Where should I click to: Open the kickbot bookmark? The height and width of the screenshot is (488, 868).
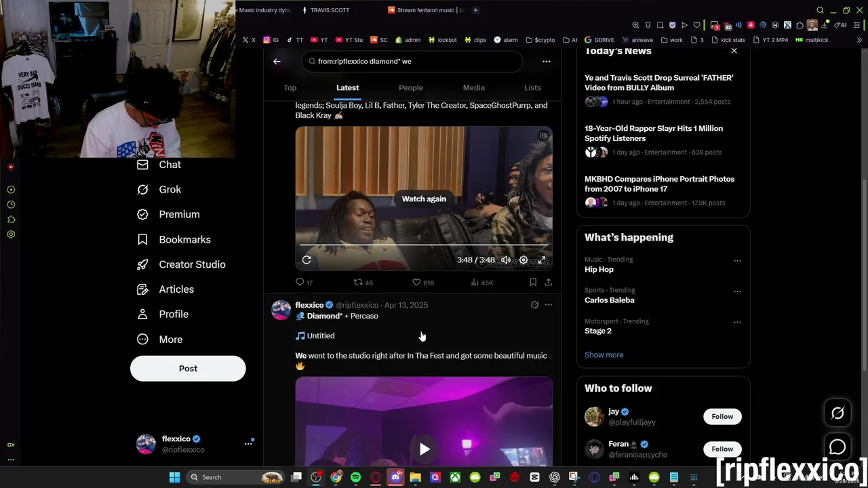point(442,40)
